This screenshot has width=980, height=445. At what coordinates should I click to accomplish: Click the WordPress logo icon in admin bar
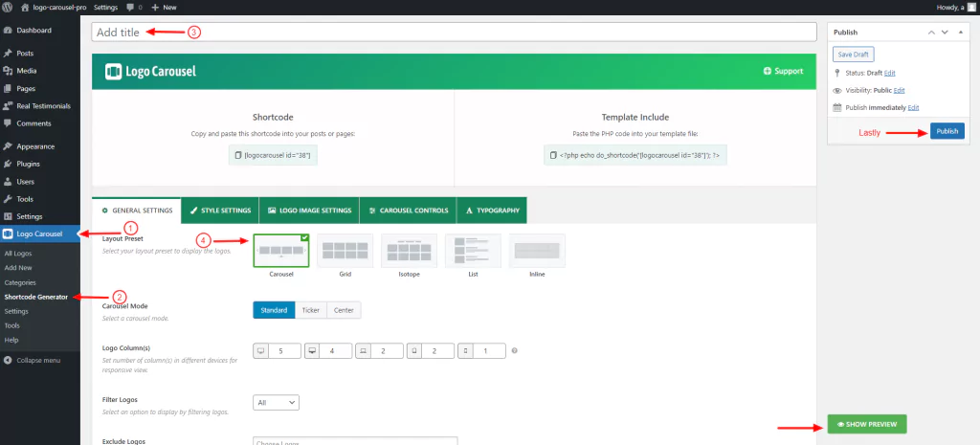(8, 7)
